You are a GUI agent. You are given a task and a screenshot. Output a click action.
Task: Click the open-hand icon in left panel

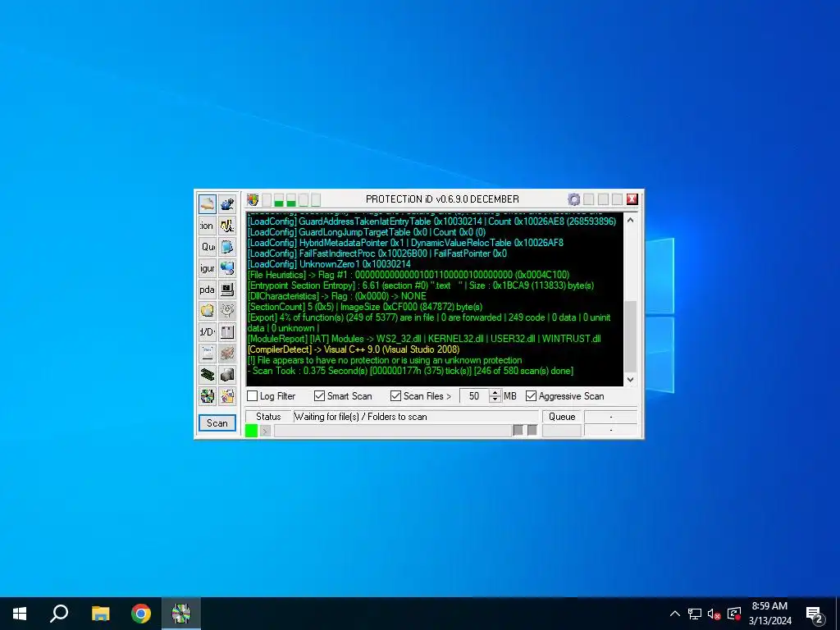click(208, 204)
